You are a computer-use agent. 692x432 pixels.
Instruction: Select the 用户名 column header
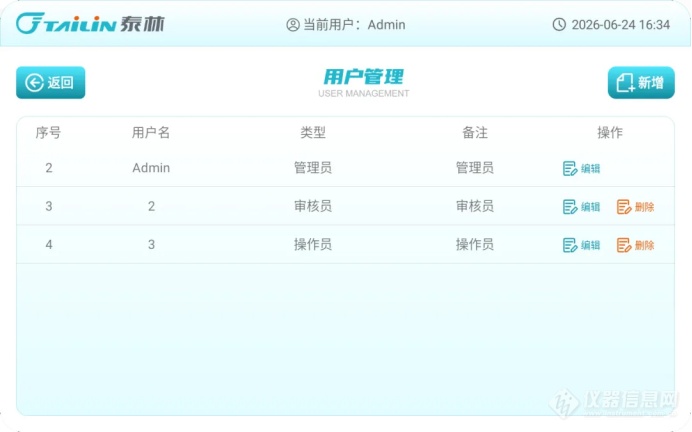click(x=151, y=132)
